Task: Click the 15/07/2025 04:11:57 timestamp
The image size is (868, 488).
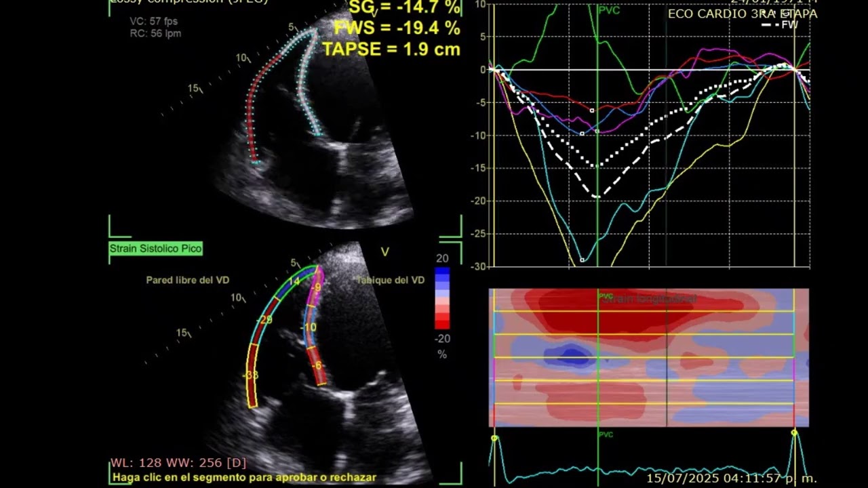Action: 732,479
